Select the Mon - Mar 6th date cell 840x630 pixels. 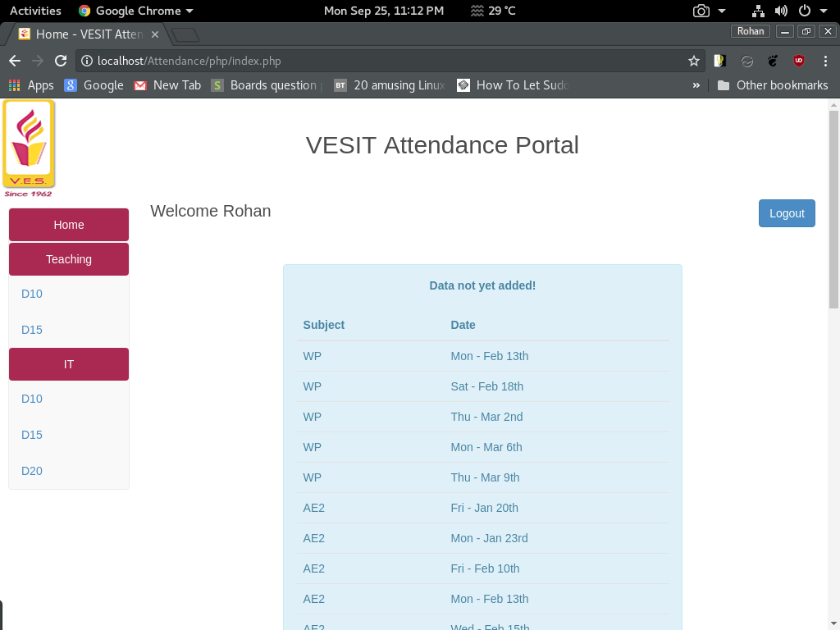point(486,447)
